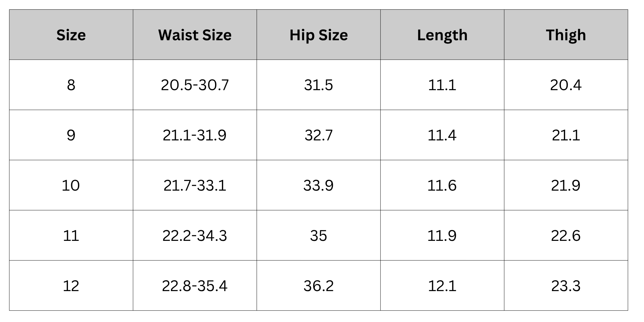Select the size 10 row label
Screen dimensions: 644x322
tap(71, 185)
